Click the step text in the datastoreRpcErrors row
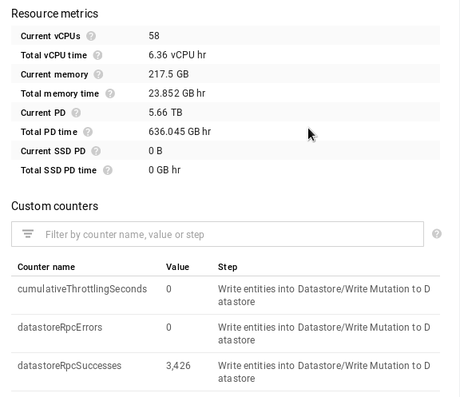This screenshot has height=397, width=460. [x=324, y=334]
